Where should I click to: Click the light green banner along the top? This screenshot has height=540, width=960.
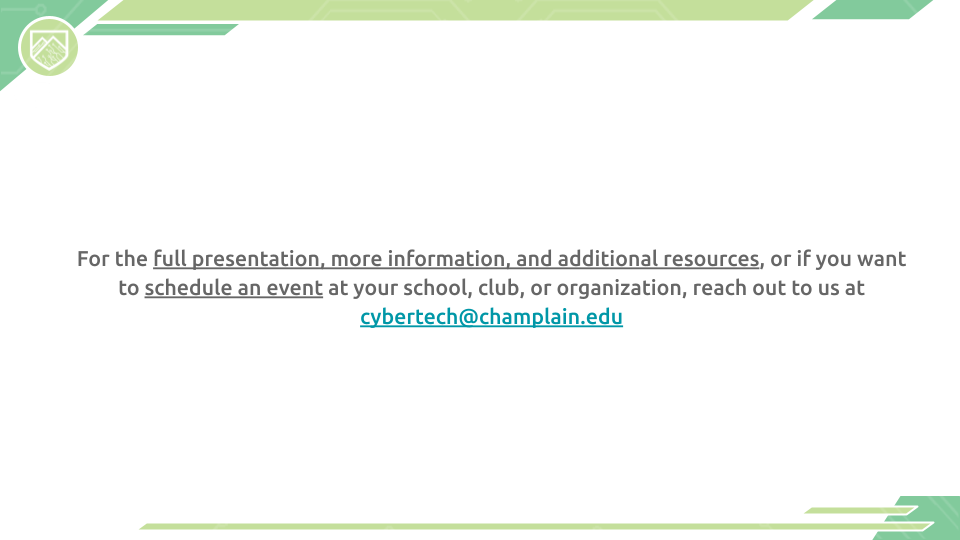pyautogui.click(x=450, y=9)
